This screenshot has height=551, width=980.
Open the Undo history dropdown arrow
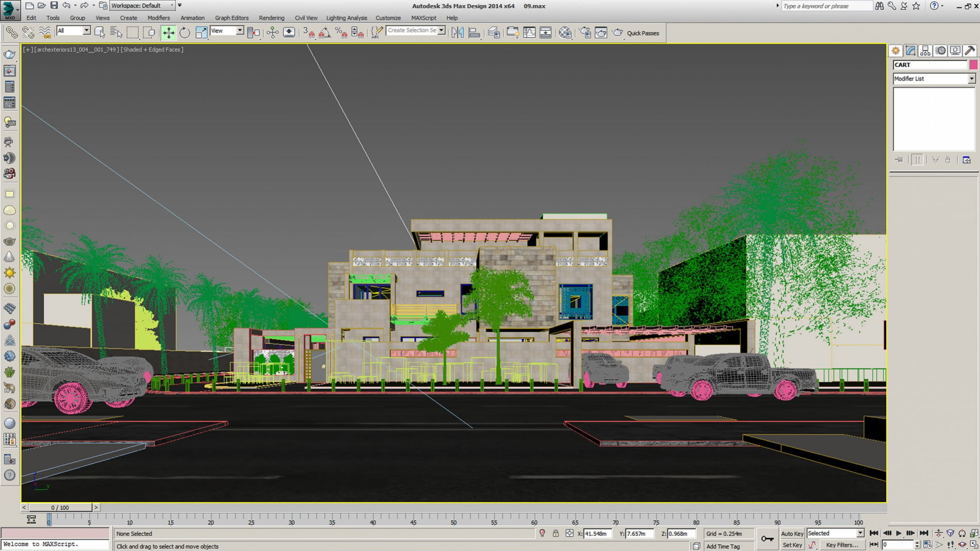coord(75,6)
